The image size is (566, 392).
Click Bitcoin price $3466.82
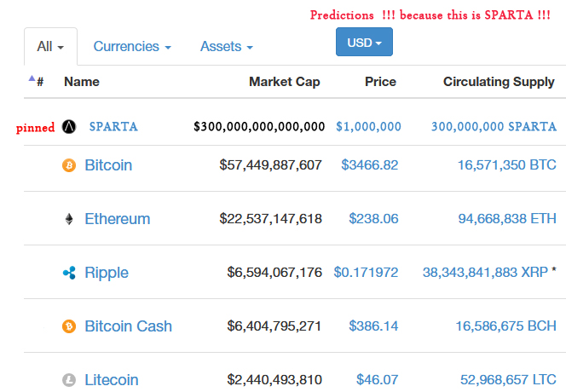369,165
